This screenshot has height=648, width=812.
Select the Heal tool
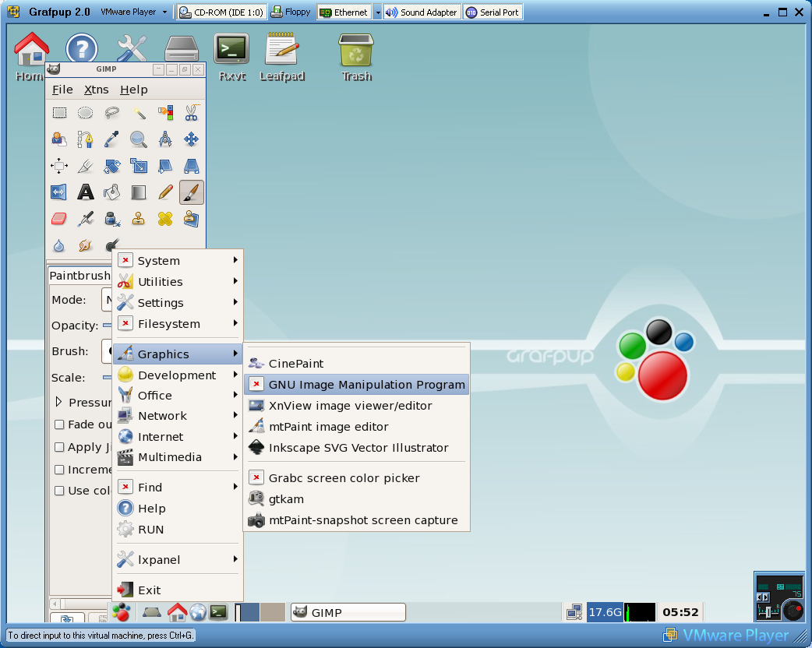165,219
